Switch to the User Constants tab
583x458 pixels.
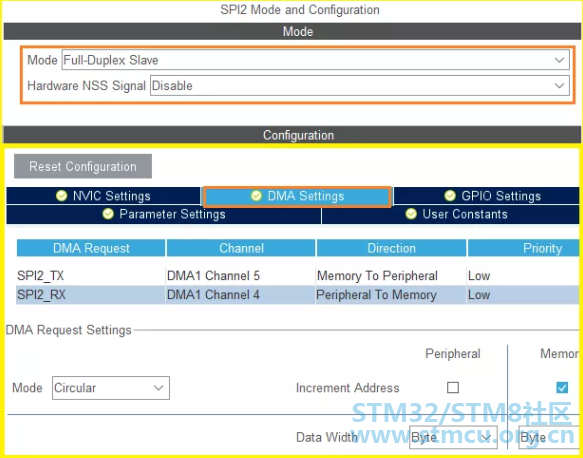coord(451,214)
